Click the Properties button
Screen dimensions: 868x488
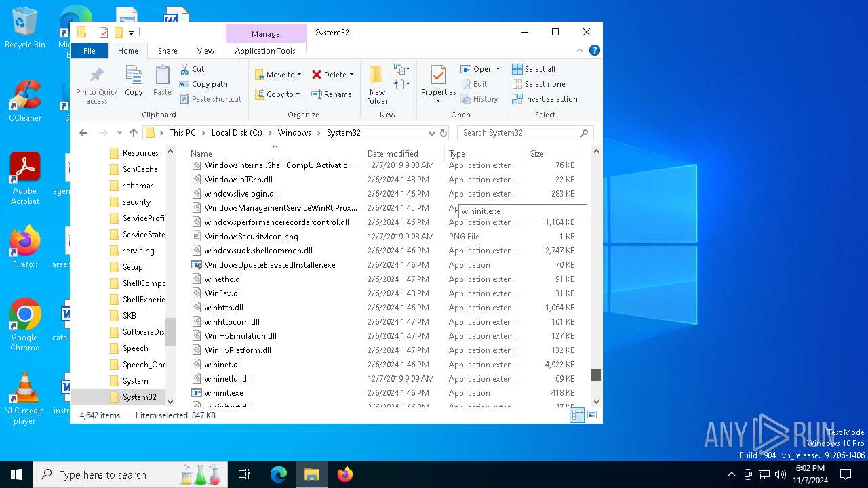tap(438, 85)
